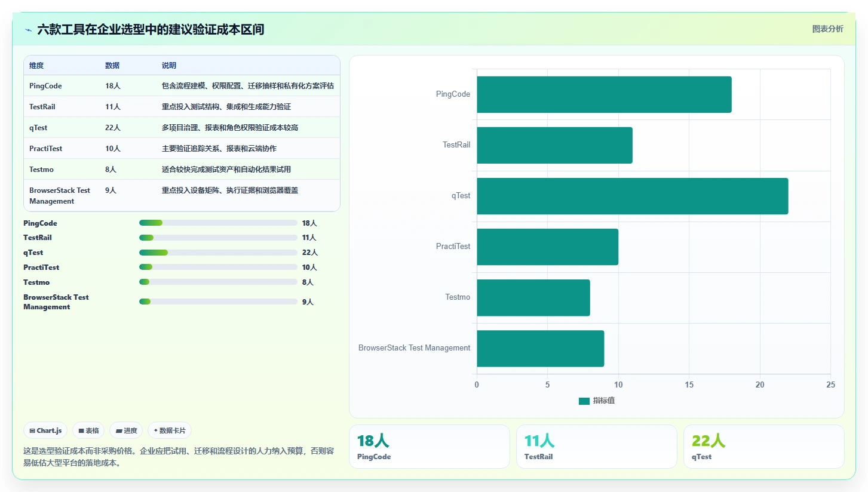The height and width of the screenshot is (492, 868).
Task: Open the 18人 PingCode data card
Action: pos(430,447)
